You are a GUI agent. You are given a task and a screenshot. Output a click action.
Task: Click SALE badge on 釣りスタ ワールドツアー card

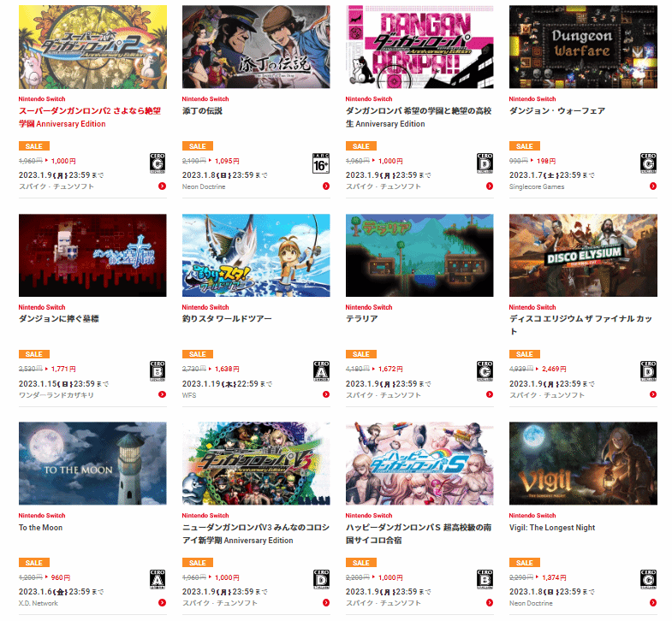197,354
